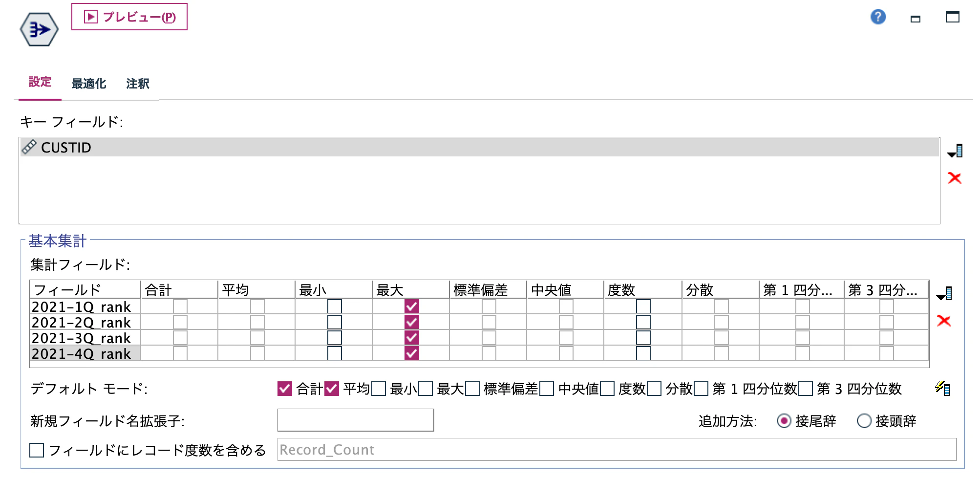Click the apply-defaults pencil icon next to default mode
The width and height of the screenshot is (980, 480).
click(x=943, y=389)
